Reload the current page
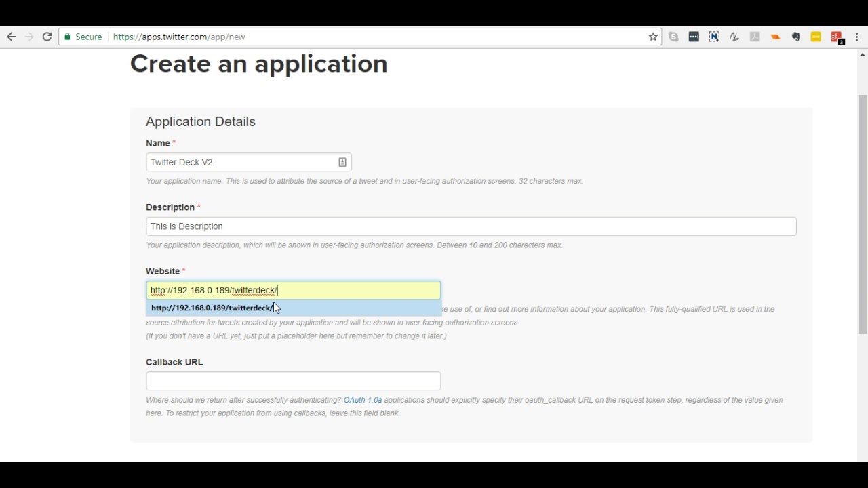 pyautogui.click(x=47, y=37)
